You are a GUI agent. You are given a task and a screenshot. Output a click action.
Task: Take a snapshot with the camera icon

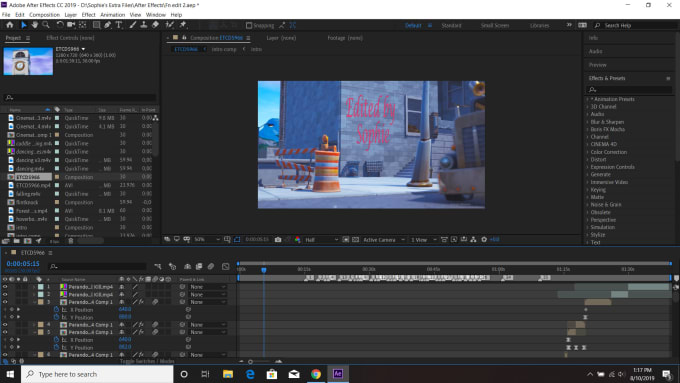(278, 239)
